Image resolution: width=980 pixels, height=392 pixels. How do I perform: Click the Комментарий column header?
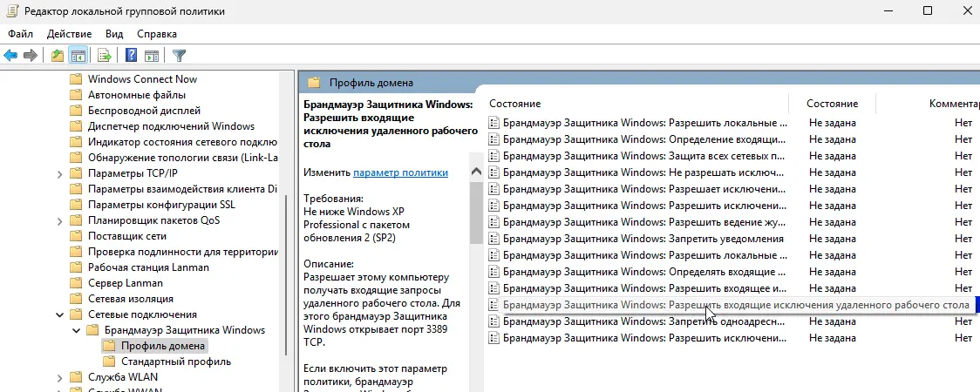[x=954, y=104]
